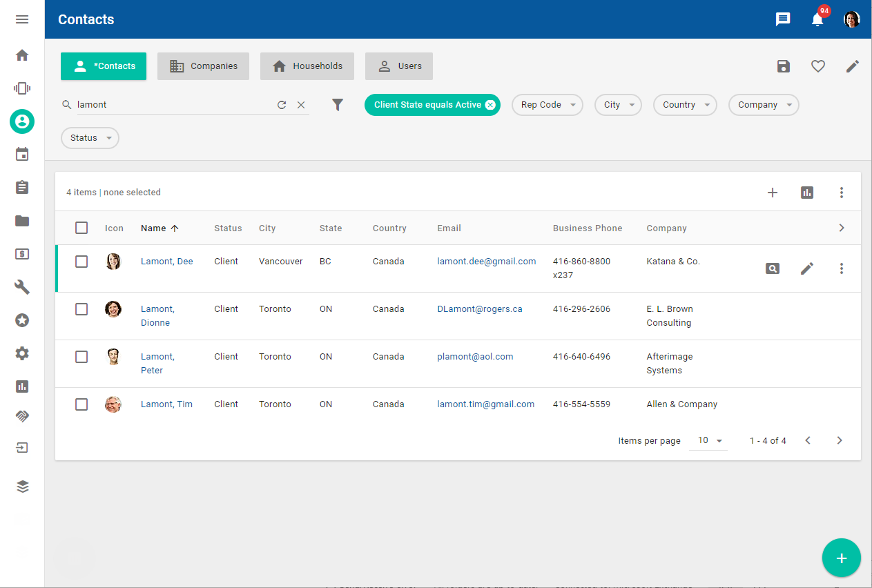872x588 pixels.
Task: Open the Lamont, Peter contact link
Action: tap(157, 363)
